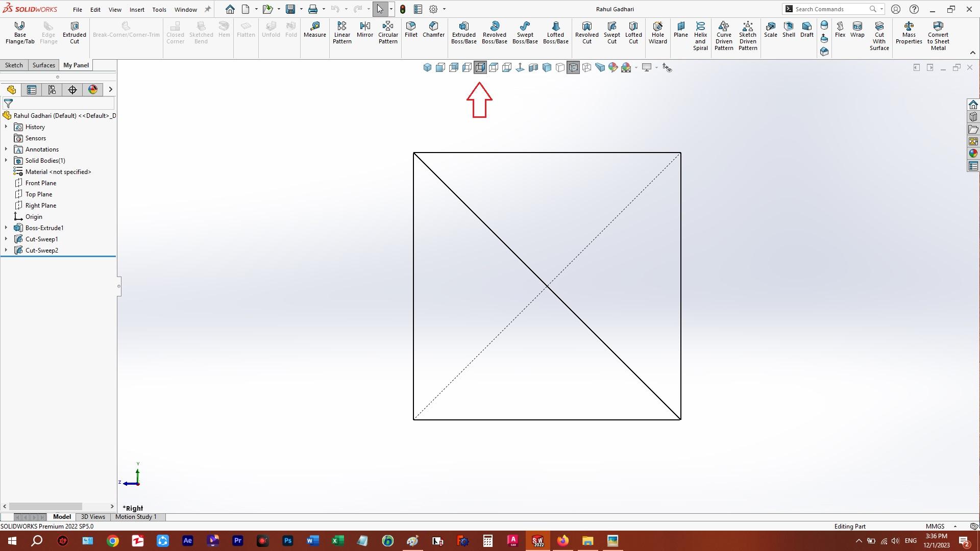Image resolution: width=980 pixels, height=551 pixels.
Task: Open the units MMGS dropdown
Action: coord(955,526)
